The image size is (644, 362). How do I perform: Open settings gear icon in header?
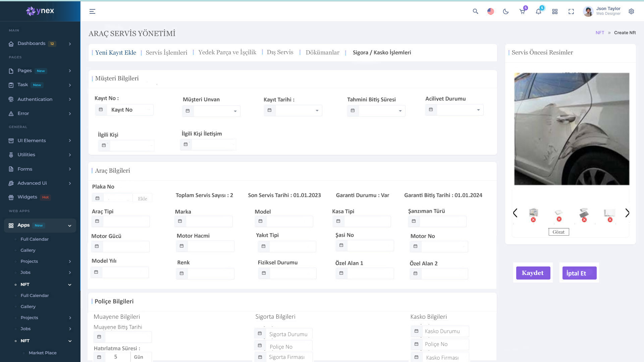click(631, 11)
